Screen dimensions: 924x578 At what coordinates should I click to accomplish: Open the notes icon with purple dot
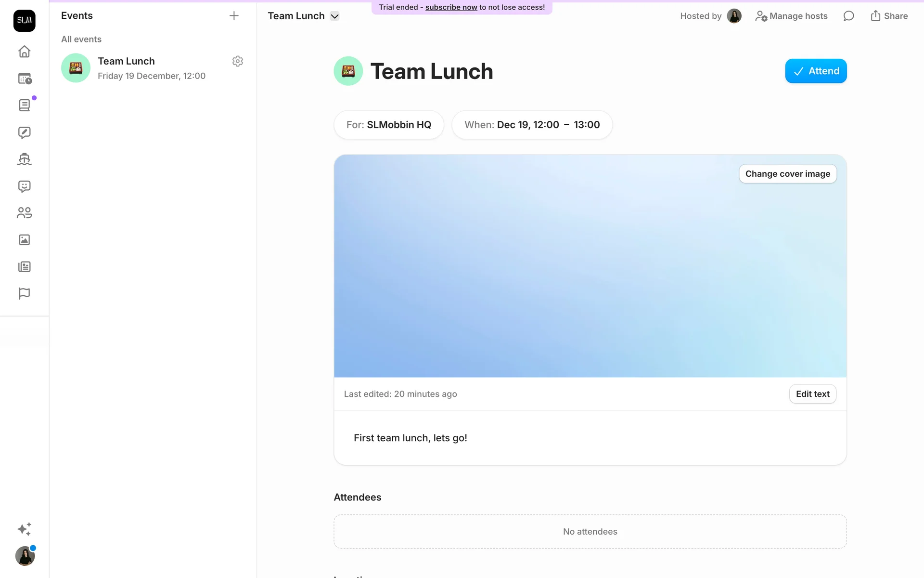click(24, 105)
